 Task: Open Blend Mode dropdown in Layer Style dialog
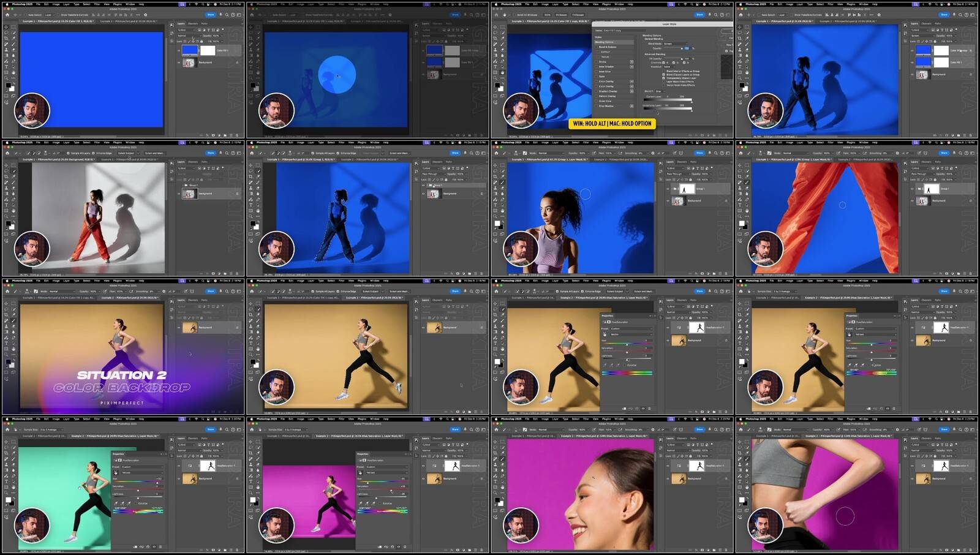[673, 43]
